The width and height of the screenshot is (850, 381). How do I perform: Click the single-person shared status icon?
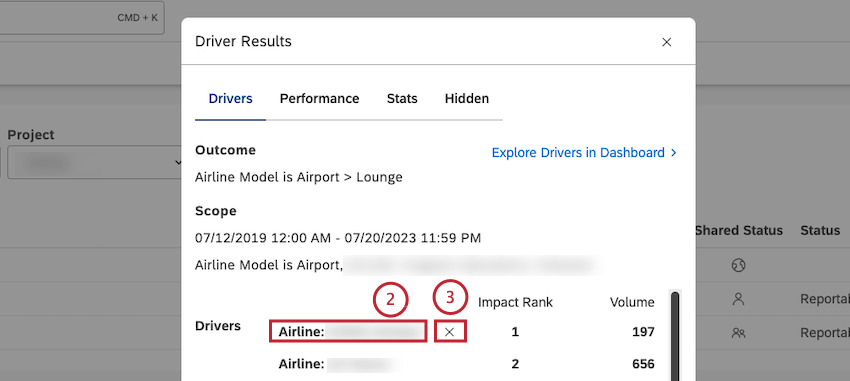click(738, 299)
